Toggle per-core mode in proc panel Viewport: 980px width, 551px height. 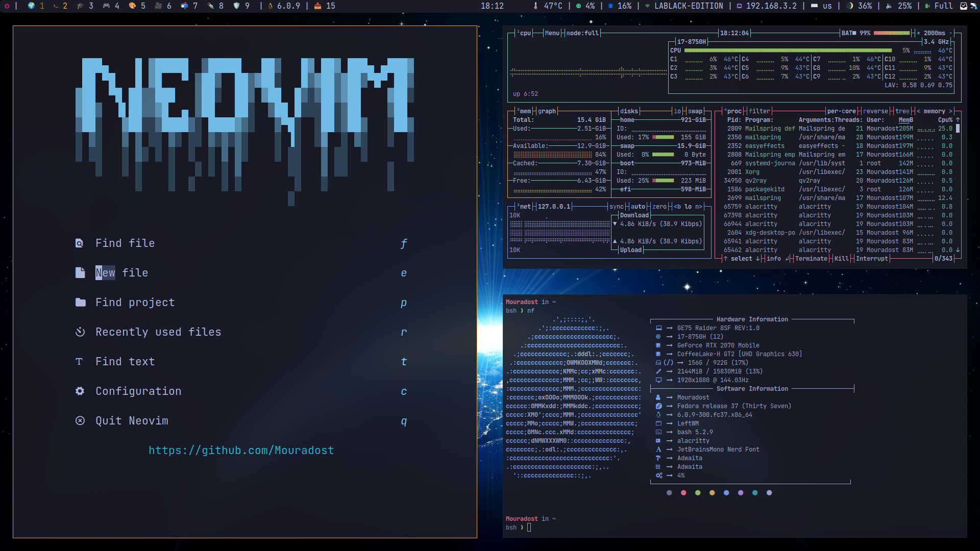pyautogui.click(x=841, y=111)
